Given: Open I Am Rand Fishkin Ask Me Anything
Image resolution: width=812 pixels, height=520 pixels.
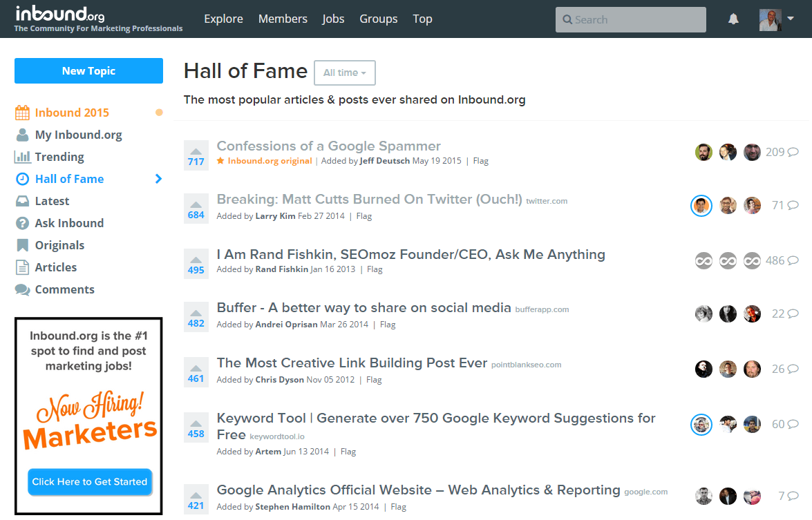Looking at the screenshot, I should click(410, 255).
